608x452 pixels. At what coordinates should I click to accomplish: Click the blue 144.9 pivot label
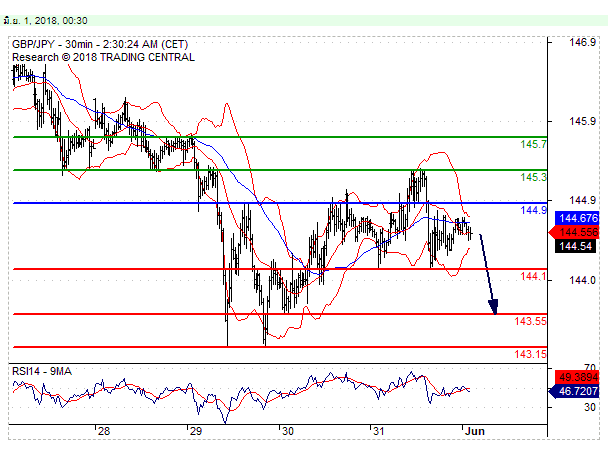pyautogui.click(x=533, y=210)
